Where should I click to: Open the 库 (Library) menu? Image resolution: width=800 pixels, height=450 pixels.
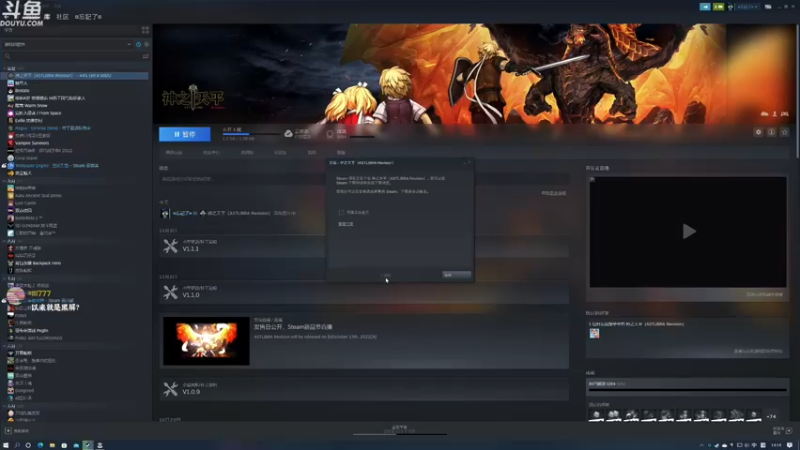click(47, 17)
